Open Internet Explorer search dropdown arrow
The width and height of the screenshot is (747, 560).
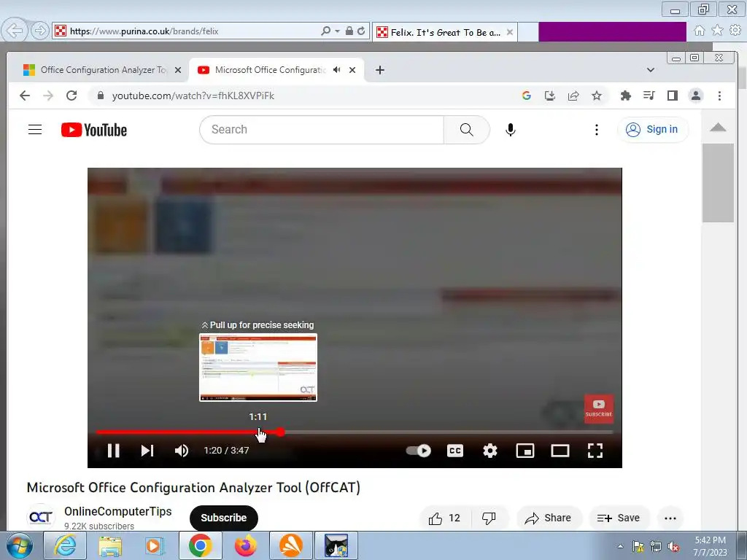point(337,31)
